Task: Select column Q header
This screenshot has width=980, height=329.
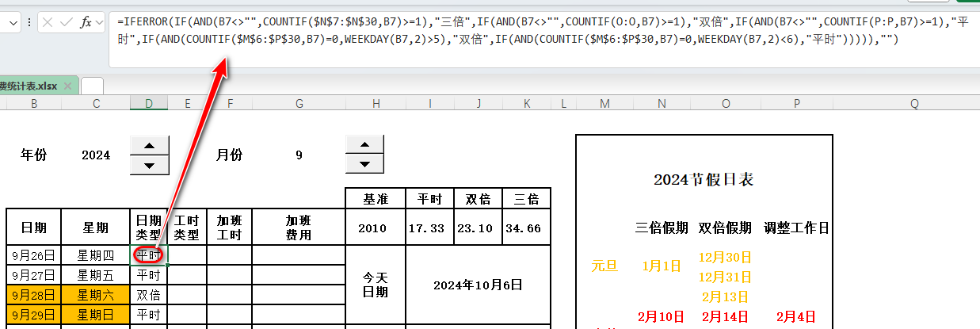Action: (914, 104)
